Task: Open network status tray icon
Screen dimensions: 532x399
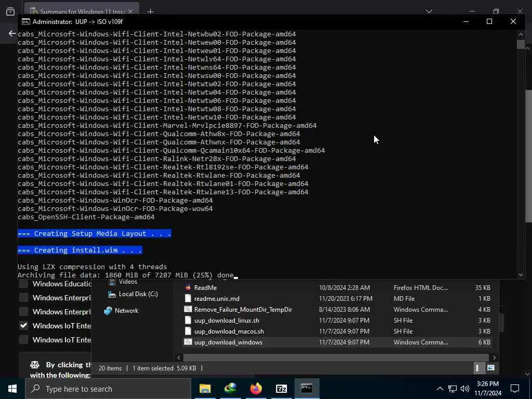Action: pos(453,389)
